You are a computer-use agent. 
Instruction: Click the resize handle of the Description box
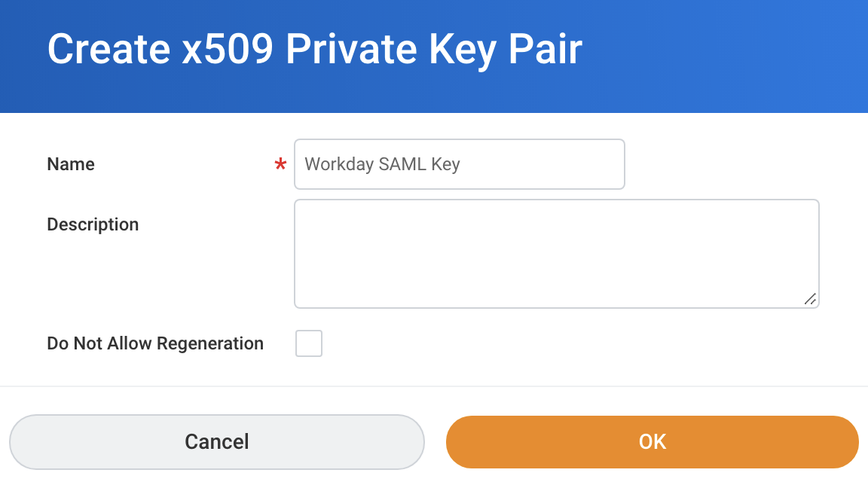click(811, 300)
